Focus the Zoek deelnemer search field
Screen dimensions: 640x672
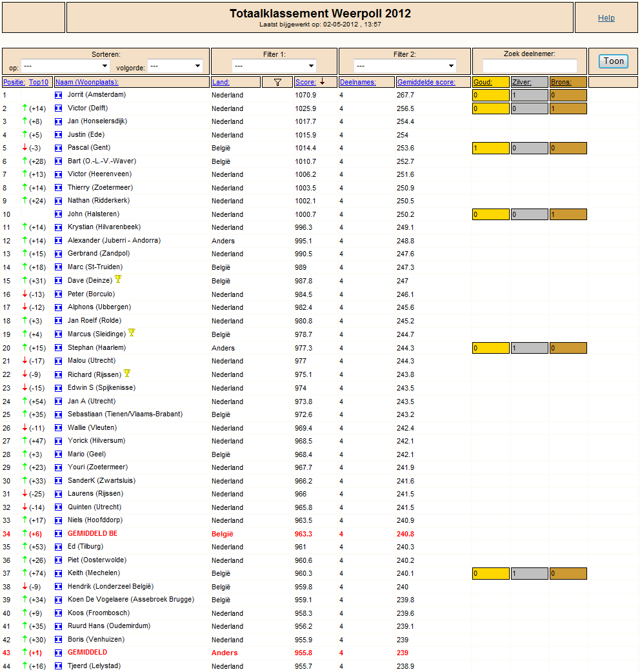530,66
